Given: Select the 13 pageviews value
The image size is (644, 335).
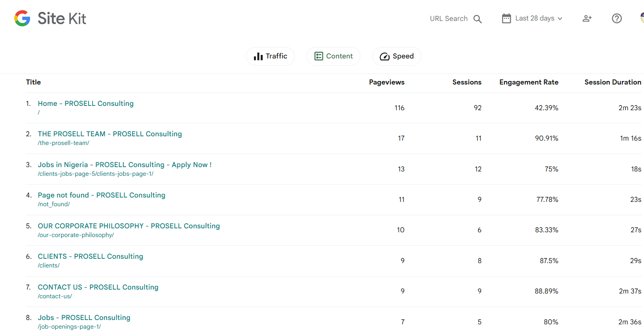Looking at the screenshot, I should coord(401,169).
